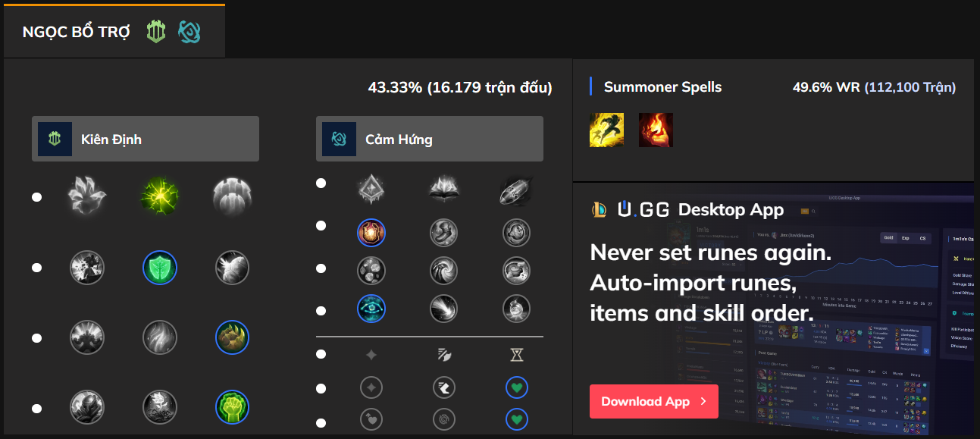This screenshot has height=439, width=980.
Task: Select the Bone Plating rune
Action: (x=232, y=337)
